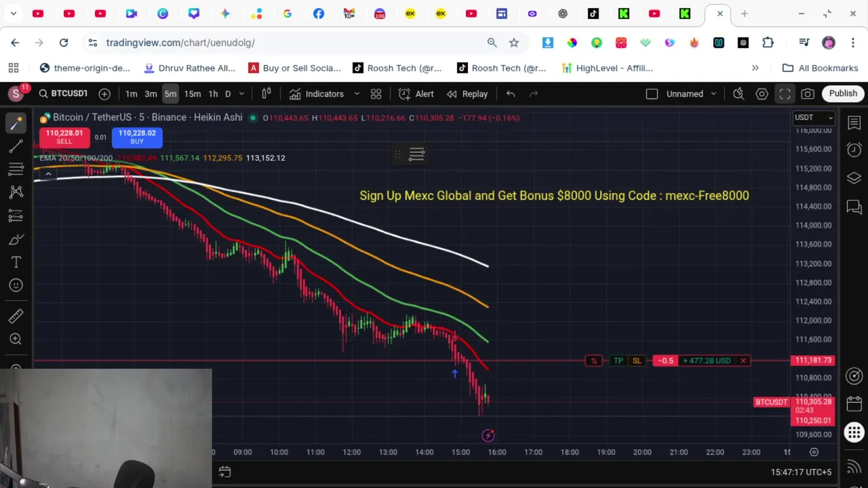The height and width of the screenshot is (488, 868).
Task: Expand the Indicators favorites dropdown arrow
Action: pos(357,94)
